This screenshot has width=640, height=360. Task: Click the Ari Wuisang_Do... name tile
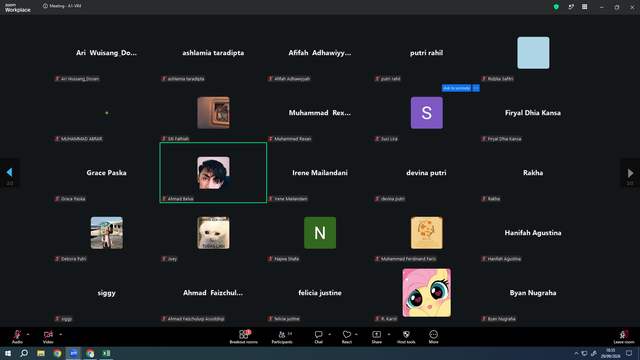click(107, 53)
